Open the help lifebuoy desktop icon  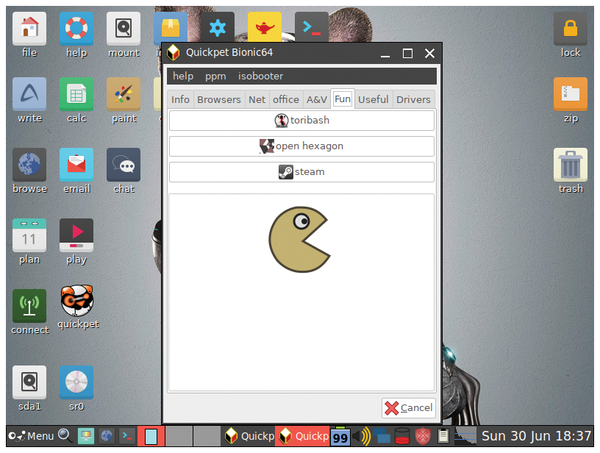click(x=76, y=29)
